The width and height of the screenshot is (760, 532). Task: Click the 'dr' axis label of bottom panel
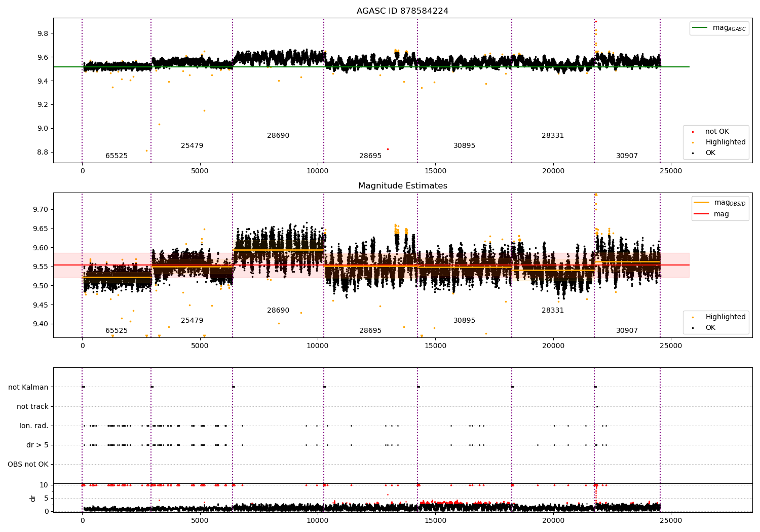(33, 498)
